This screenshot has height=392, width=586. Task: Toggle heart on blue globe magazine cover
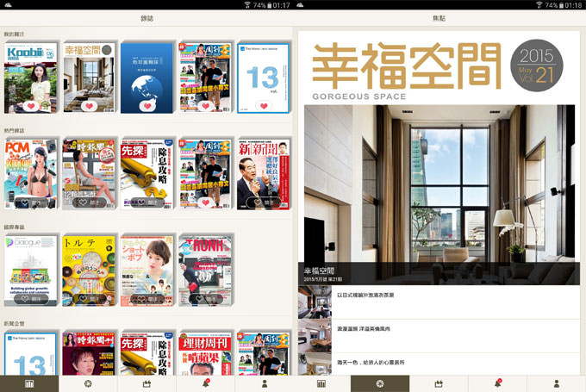click(147, 106)
